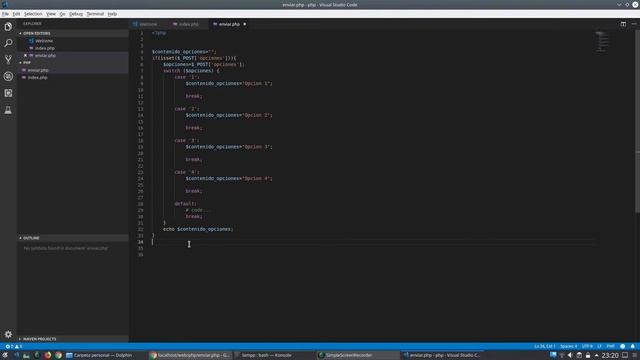This screenshot has width=640, height=360.
Task: Close enviar.php in Open Editors list
Action: (x=25, y=56)
